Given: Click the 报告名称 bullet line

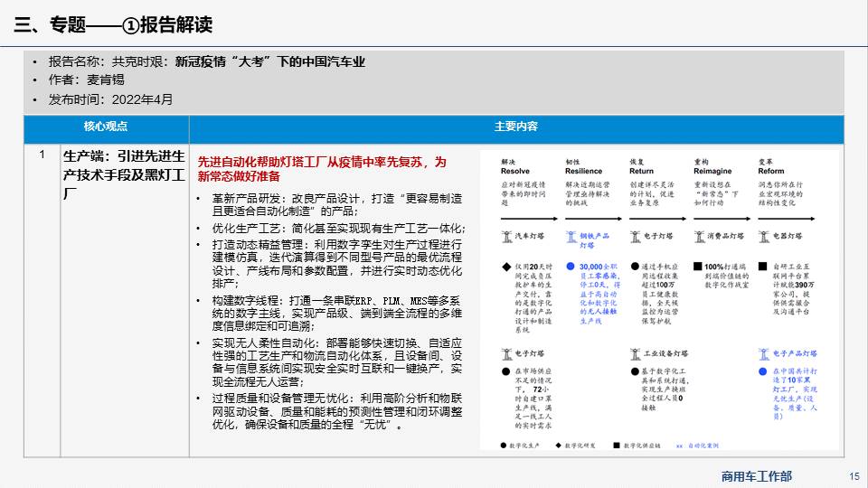Looking at the screenshot, I should 207,62.
